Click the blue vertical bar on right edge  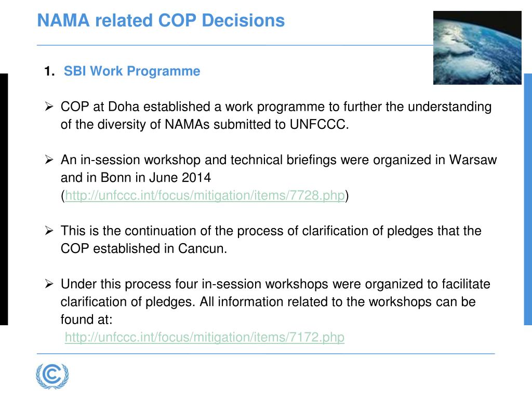(528, 199)
